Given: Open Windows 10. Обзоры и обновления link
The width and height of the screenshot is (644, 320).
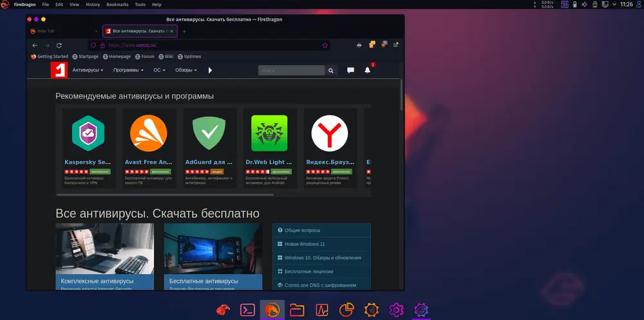Looking at the screenshot, I should click(321, 258).
